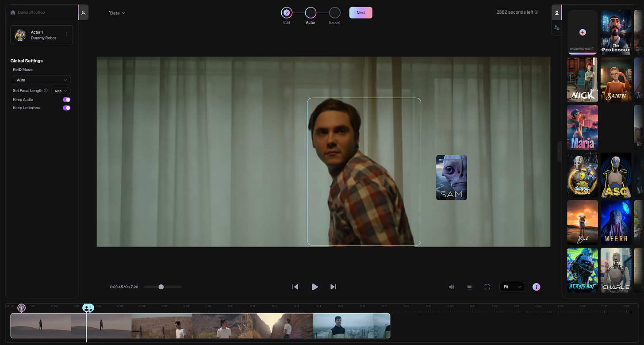The image size is (644, 345).
Task: Show Set Focal Length info tooltip
Action: [46, 91]
